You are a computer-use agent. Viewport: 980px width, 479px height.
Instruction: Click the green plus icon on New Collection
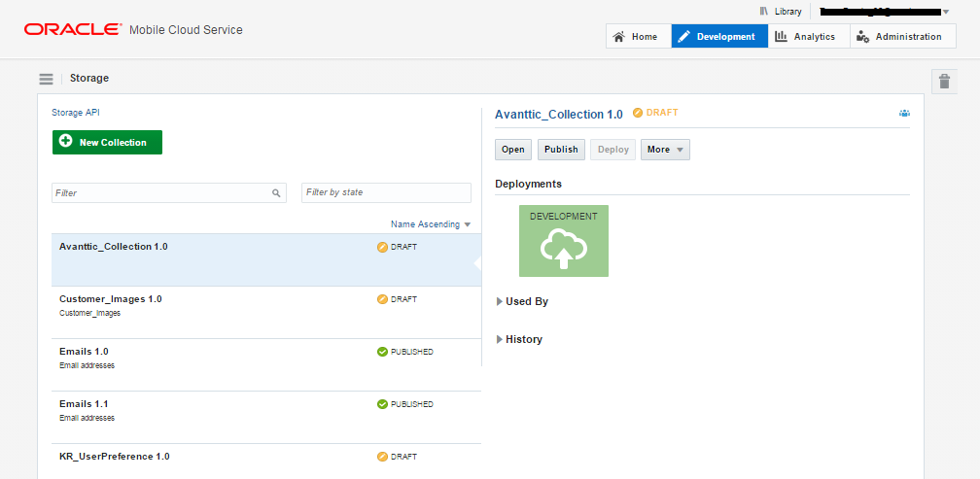tap(66, 142)
